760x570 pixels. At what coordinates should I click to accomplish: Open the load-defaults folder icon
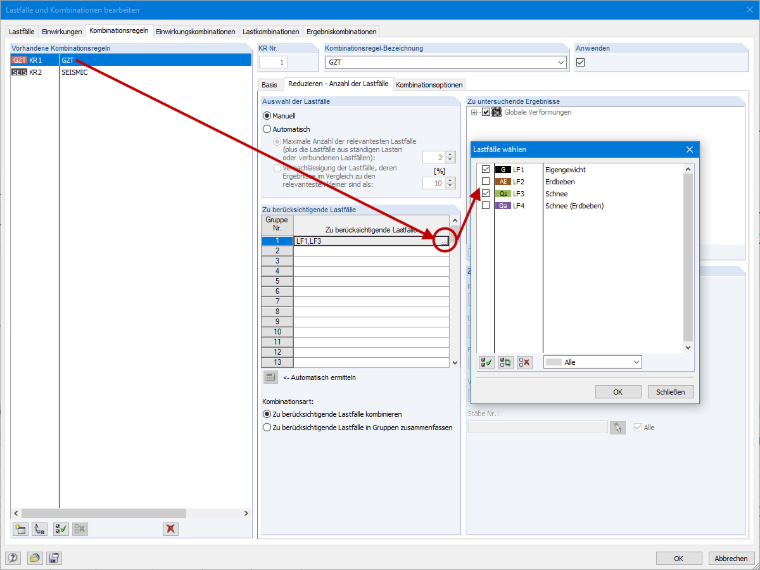[x=34, y=558]
